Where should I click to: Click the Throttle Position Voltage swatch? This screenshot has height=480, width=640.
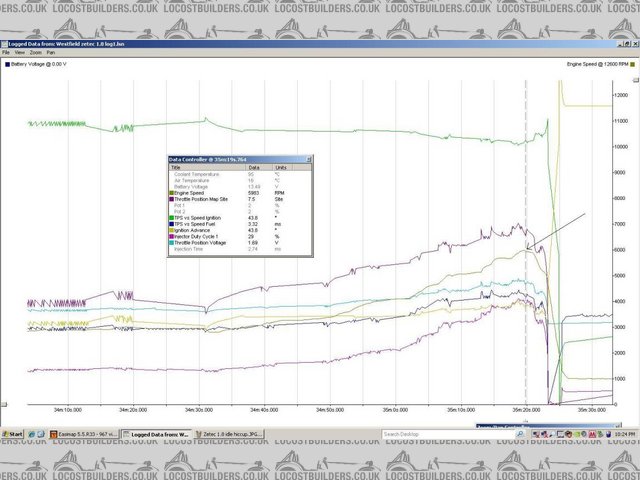pos(172,243)
